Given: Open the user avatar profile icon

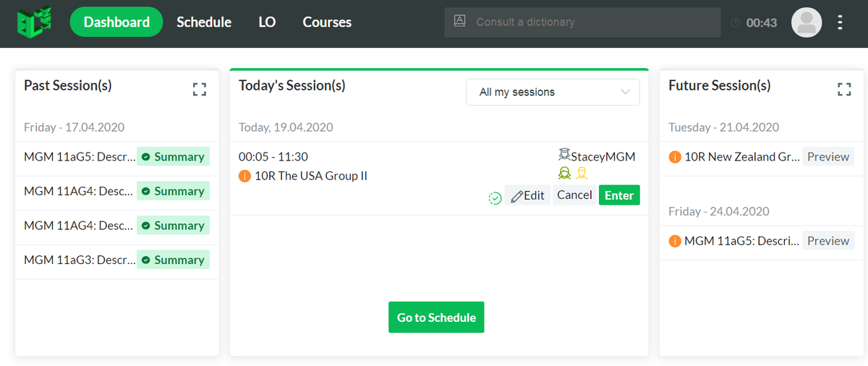Looking at the screenshot, I should 807,22.
